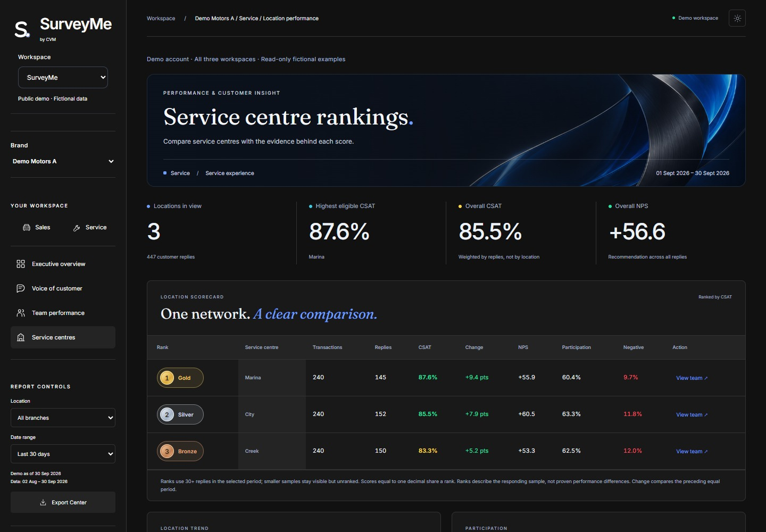Screen dimensions: 766x532
Task: Click the Participation column header
Action: [x=576, y=347]
